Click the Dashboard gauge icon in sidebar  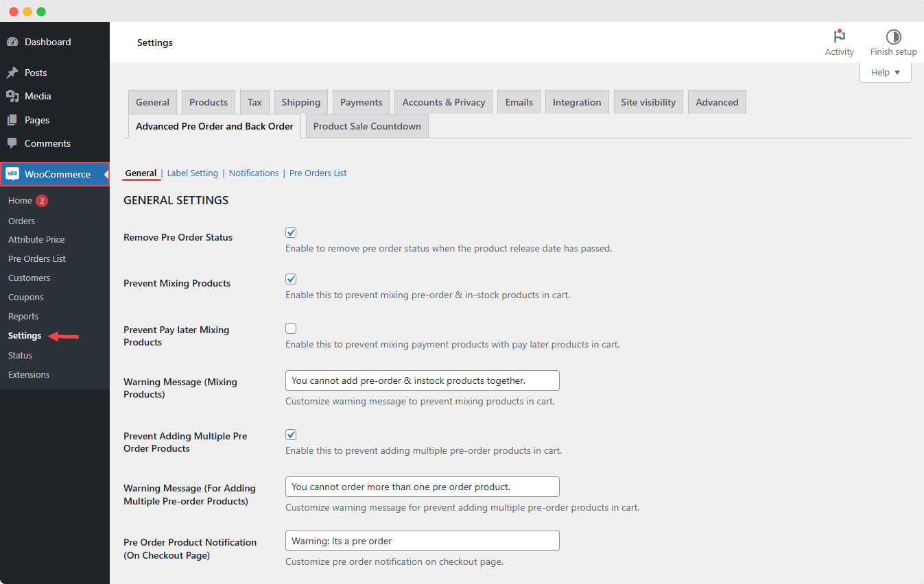point(12,42)
